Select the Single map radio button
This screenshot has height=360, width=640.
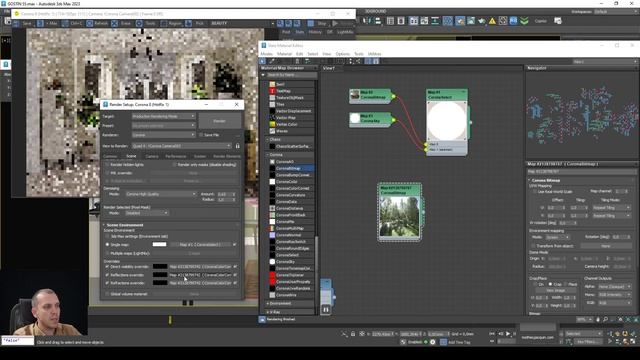(107, 244)
